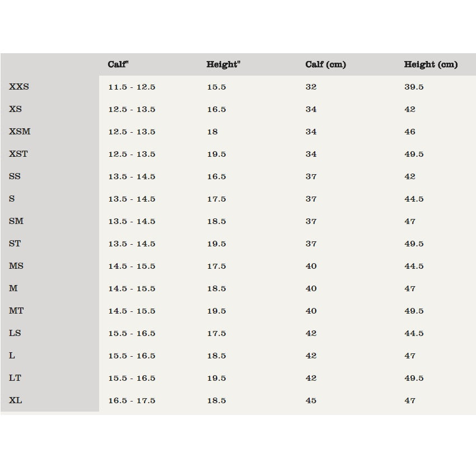Click the 16.5 - 17.5 calf range

coord(132,400)
